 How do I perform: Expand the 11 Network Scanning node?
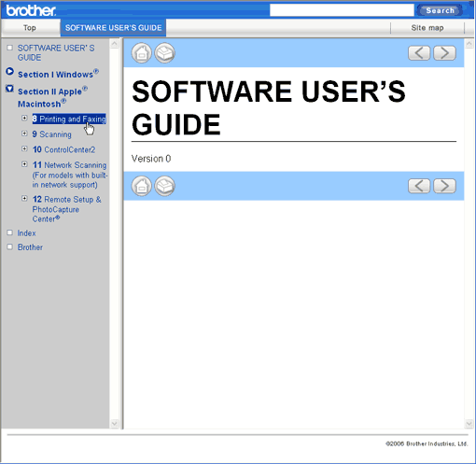pyautogui.click(x=24, y=163)
